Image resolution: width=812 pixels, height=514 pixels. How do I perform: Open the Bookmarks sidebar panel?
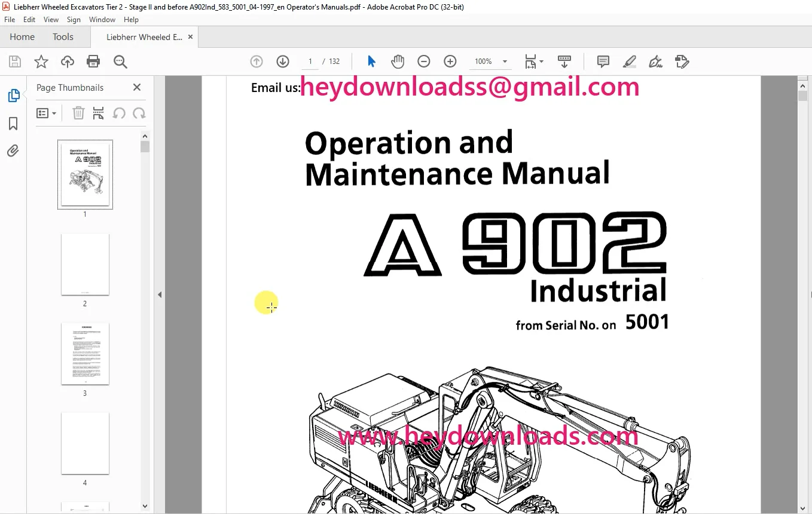coord(13,124)
